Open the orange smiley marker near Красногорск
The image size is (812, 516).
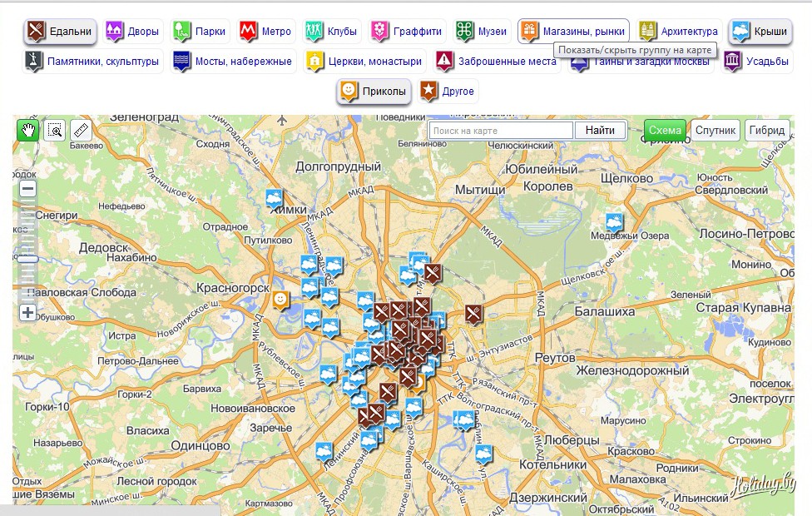coord(281,299)
